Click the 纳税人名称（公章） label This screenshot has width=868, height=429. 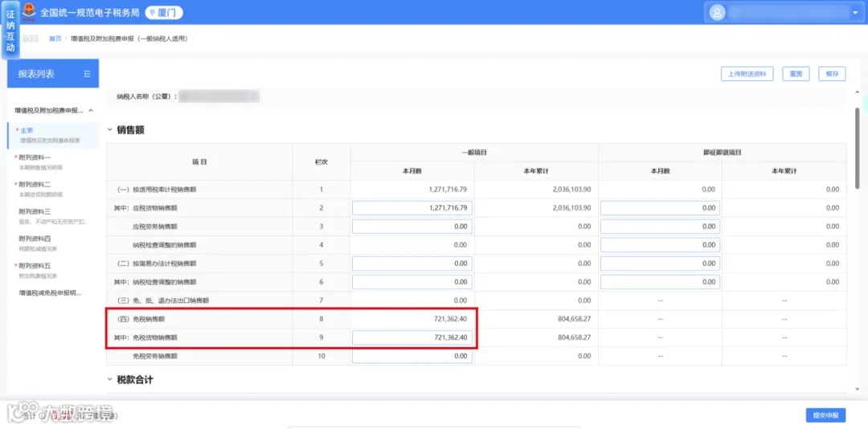pyautogui.click(x=147, y=96)
